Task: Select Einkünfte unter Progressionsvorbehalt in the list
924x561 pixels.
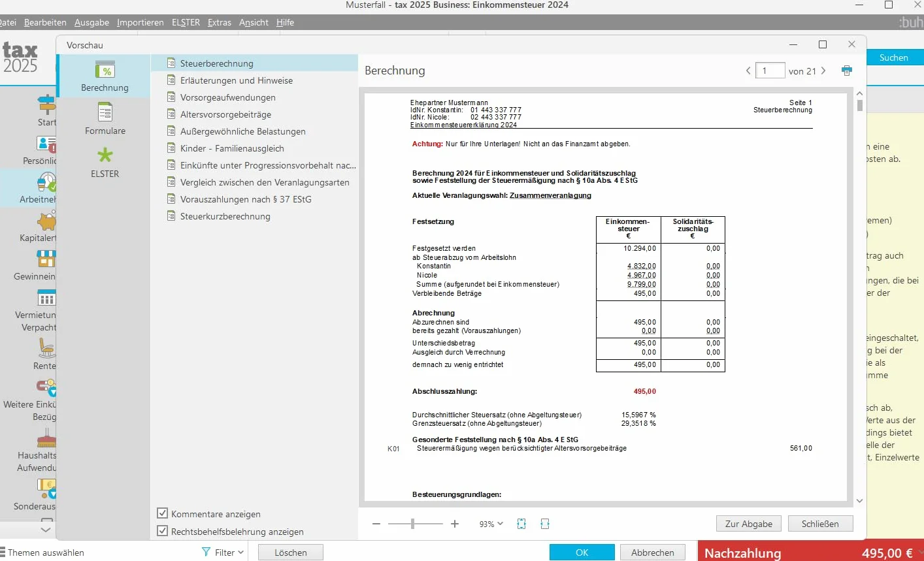Action: pos(255,165)
